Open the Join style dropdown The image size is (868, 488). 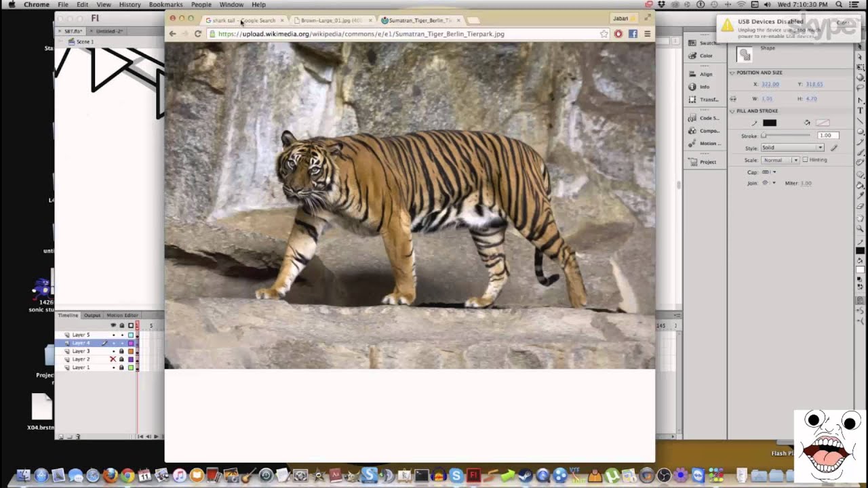click(768, 183)
